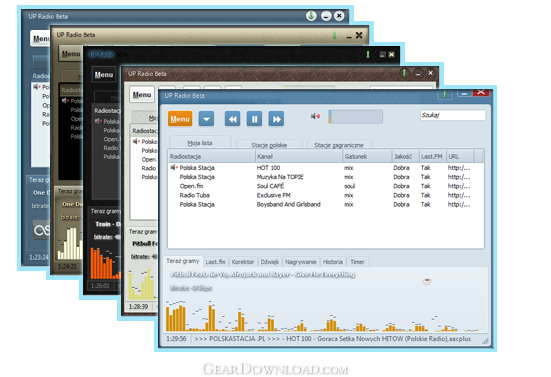Open Timer tab
The image size is (551, 377).
point(357,262)
